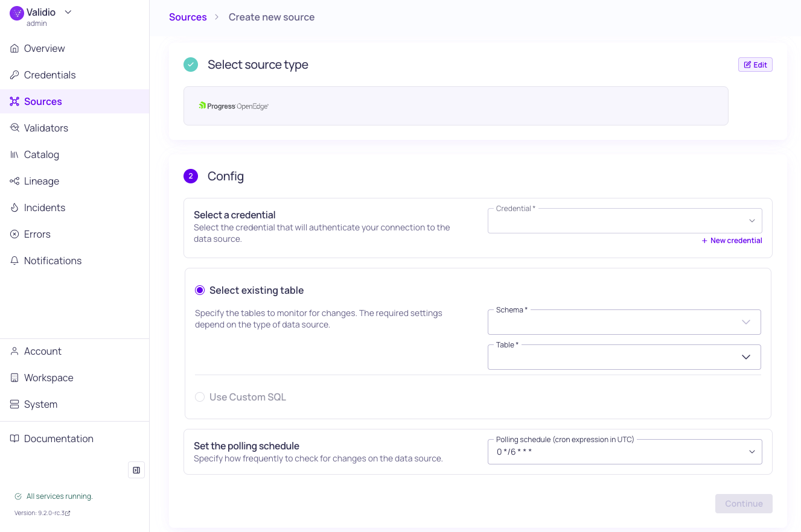Expand the Validio workspace switcher chevron
Screen dimensions: 801x532
coord(68,12)
